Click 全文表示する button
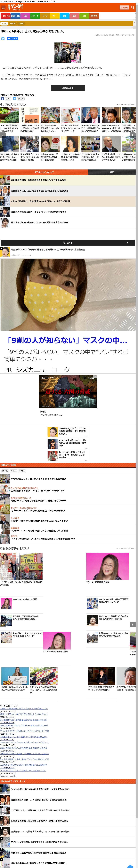Viewport: 138px width, 868px height. click(68, 88)
